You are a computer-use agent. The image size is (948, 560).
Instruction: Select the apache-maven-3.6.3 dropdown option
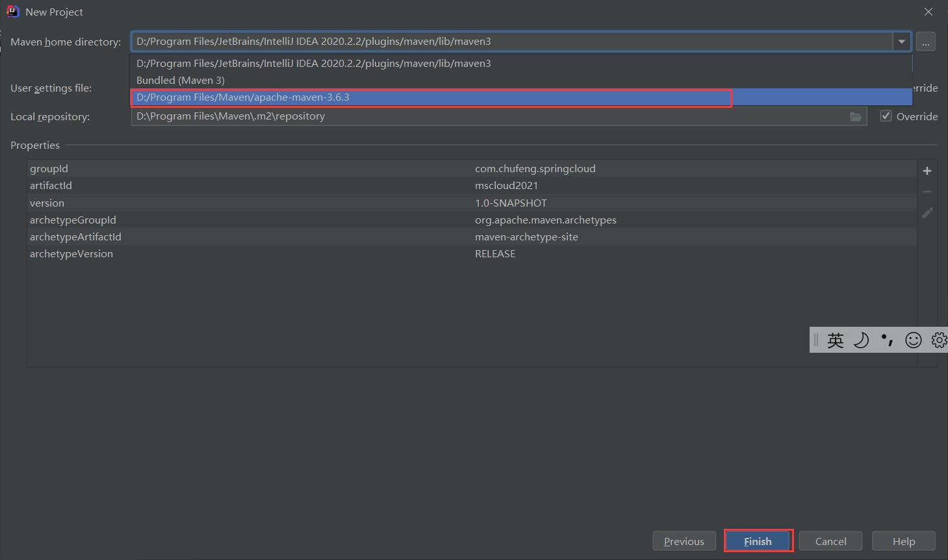pyautogui.click(x=522, y=97)
